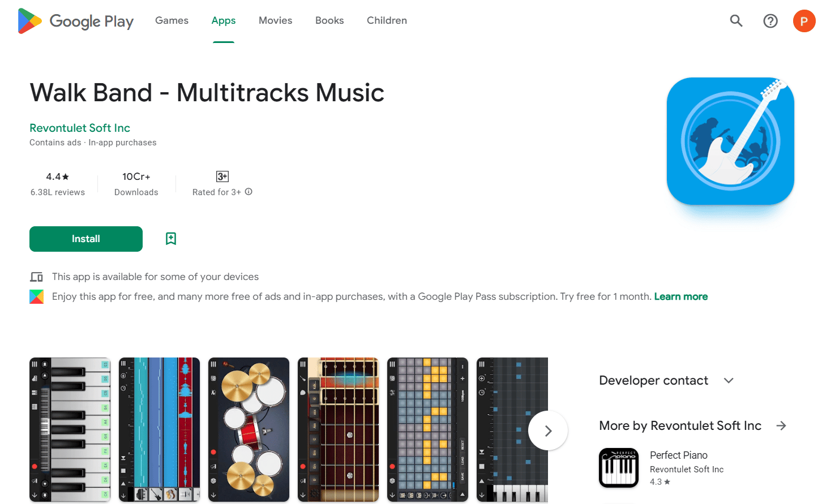
Task: Click the Google Play logo
Action: coord(76,21)
